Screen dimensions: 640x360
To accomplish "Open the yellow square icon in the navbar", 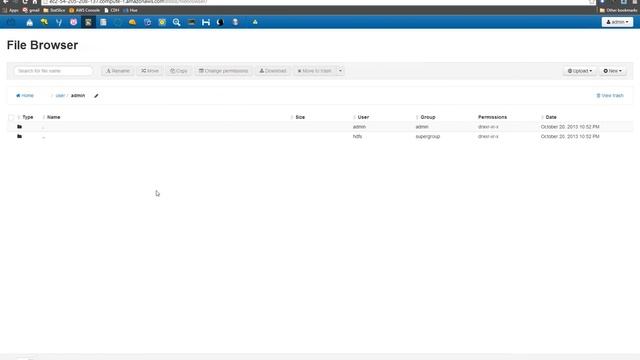I will (x=162, y=22).
